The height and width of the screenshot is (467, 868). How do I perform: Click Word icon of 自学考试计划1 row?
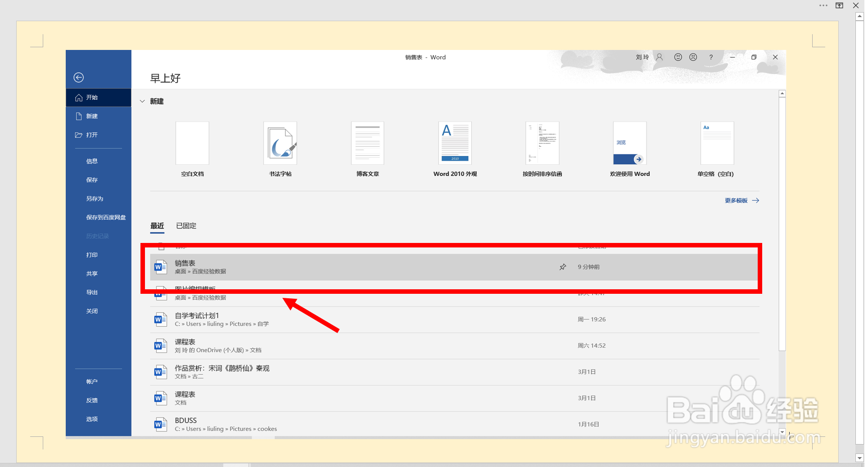160,319
